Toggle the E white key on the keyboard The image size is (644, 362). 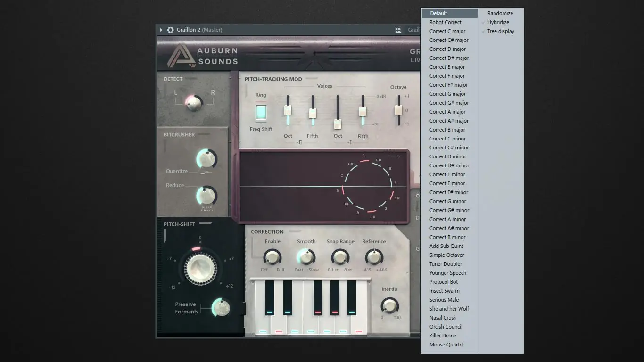click(x=295, y=325)
